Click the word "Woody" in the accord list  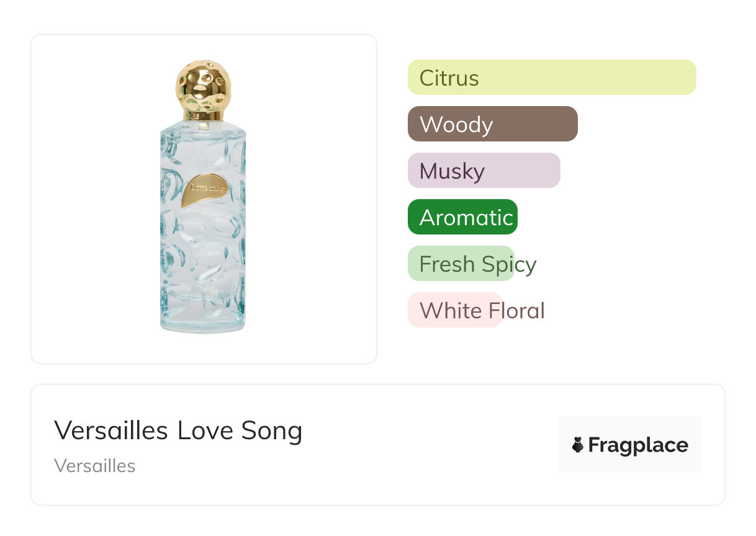[456, 125]
